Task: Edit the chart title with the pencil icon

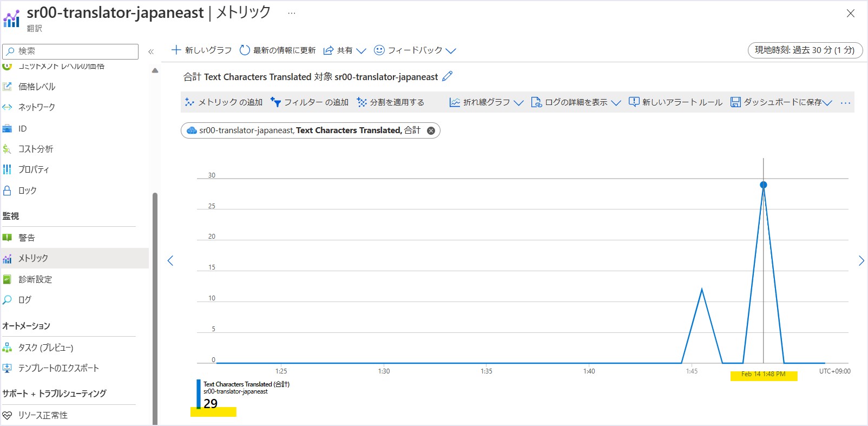Action: (x=447, y=76)
